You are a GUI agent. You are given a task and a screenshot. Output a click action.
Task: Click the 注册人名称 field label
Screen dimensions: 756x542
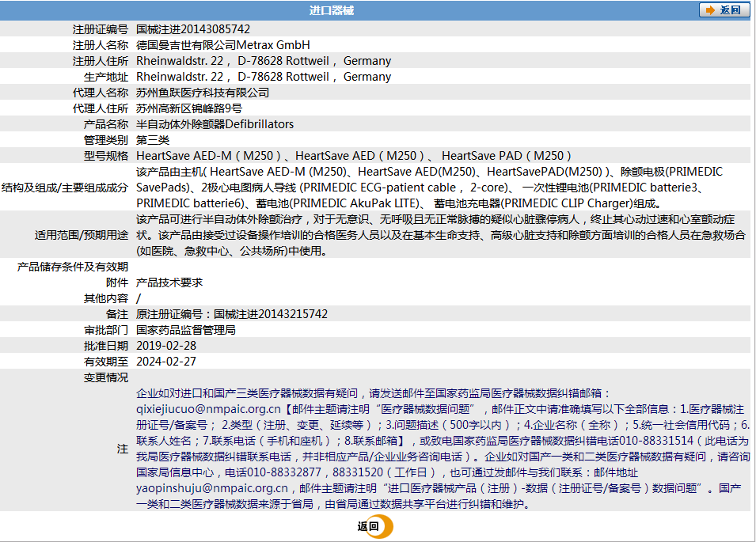pyautogui.click(x=101, y=45)
